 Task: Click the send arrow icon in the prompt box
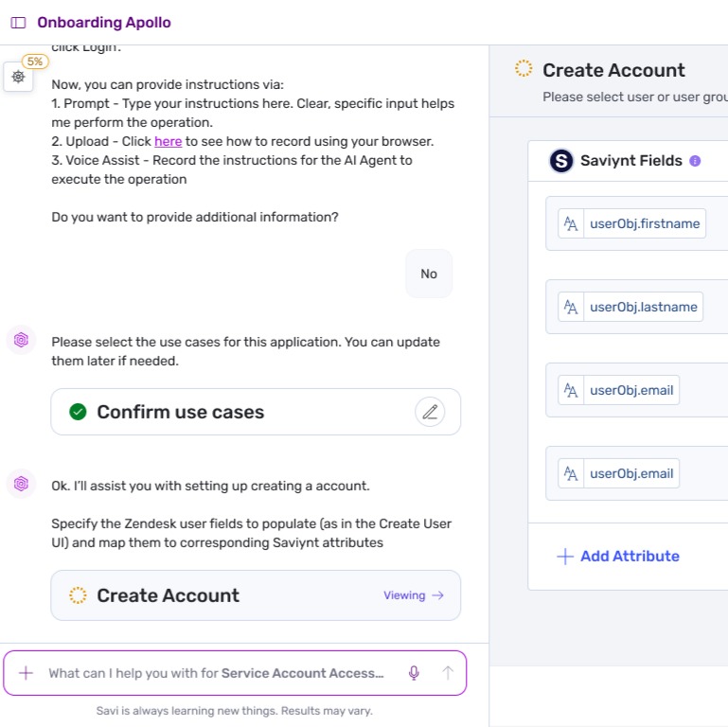pyautogui.click(x=448, y=673)
